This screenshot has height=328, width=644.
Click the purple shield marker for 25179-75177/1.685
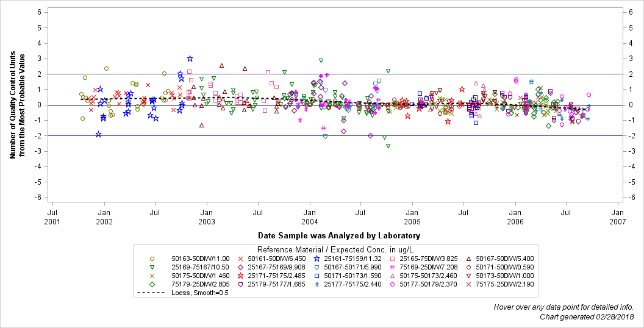pos(241,284)
